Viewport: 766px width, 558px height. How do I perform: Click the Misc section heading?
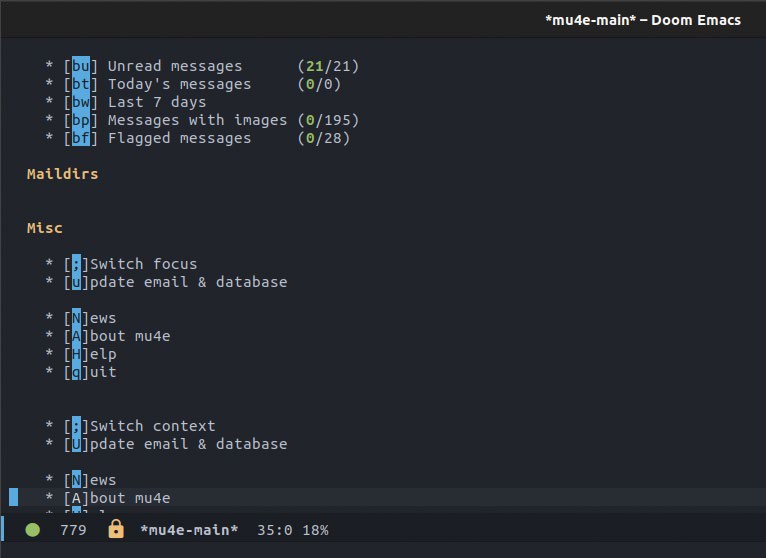(x=45, y=228)
